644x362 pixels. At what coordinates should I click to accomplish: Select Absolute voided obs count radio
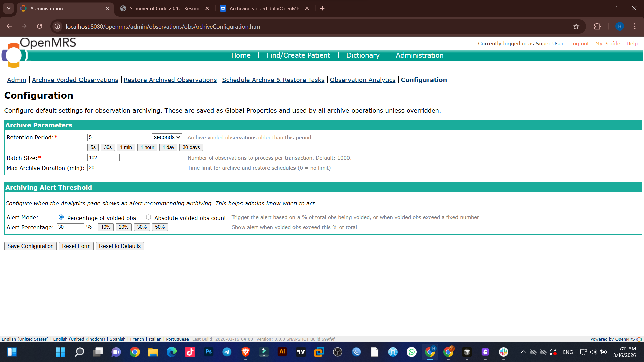pos(148,217)
